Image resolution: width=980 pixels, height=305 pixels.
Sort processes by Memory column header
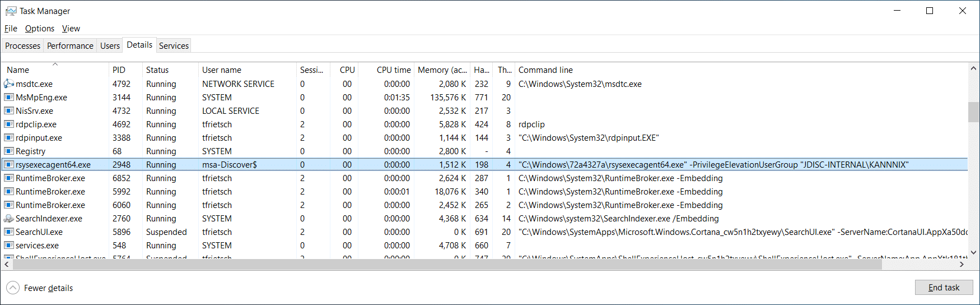pyautogui.click(x=442, y=70)
